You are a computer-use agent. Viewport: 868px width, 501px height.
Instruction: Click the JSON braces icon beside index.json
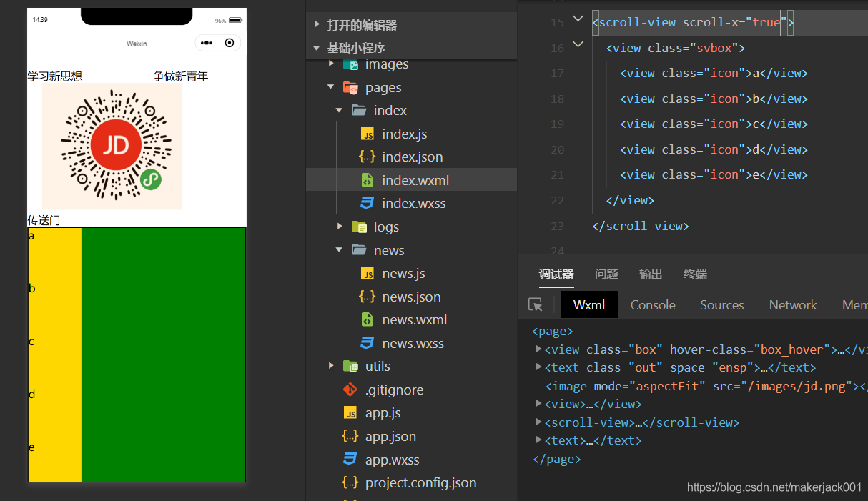coord(368,157)
